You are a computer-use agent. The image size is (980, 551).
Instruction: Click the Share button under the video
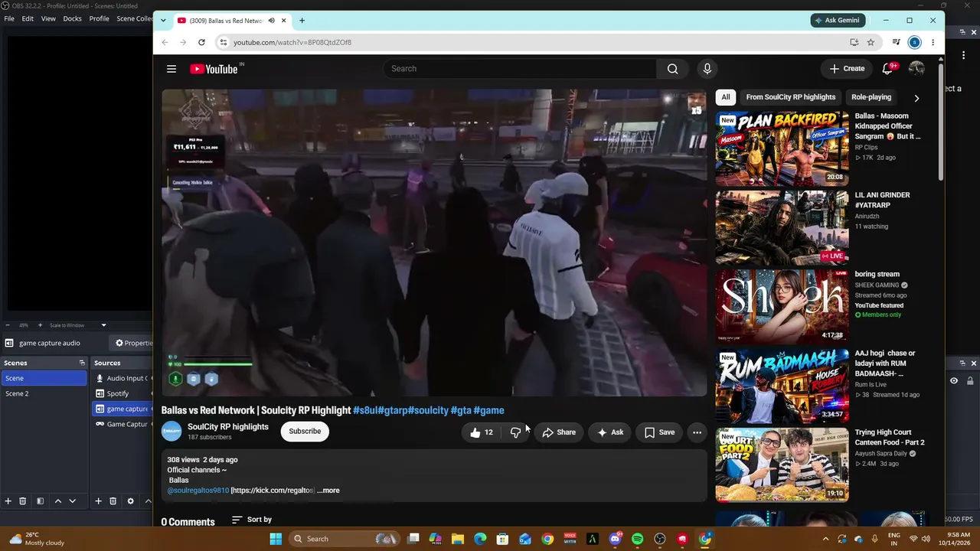559,432
